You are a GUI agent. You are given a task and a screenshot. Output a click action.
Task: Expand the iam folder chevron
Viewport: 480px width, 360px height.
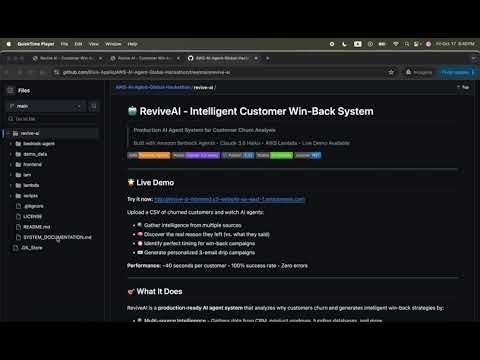click(11, 175)
